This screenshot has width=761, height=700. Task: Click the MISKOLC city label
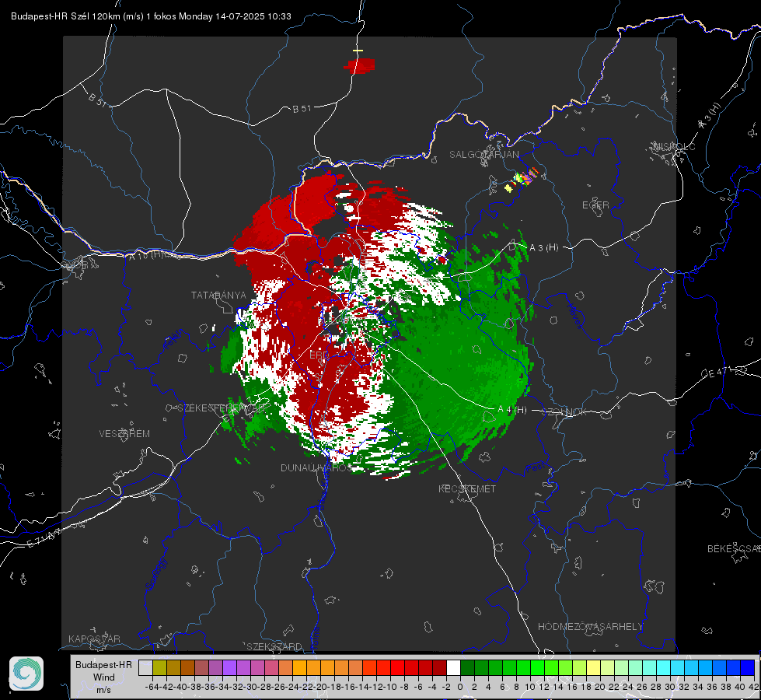[675, 146]
